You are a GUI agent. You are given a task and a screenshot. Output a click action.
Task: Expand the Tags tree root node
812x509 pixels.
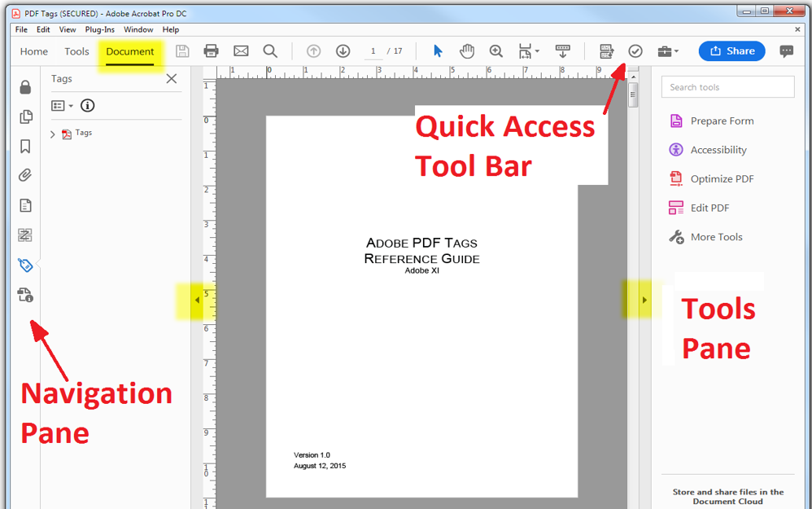point(53,133)
